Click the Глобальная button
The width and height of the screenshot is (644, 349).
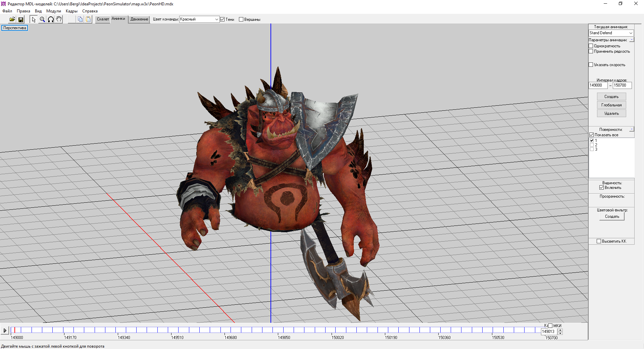point(611,105)
